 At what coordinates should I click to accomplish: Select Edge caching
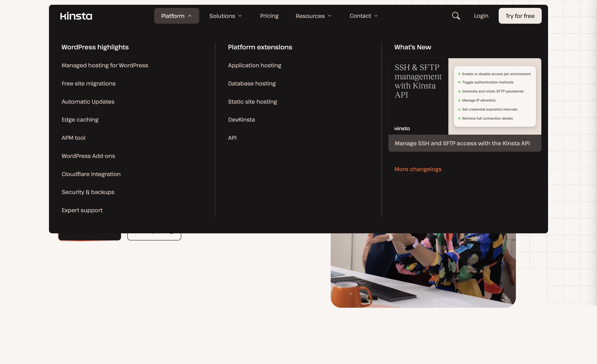point(80,120)
